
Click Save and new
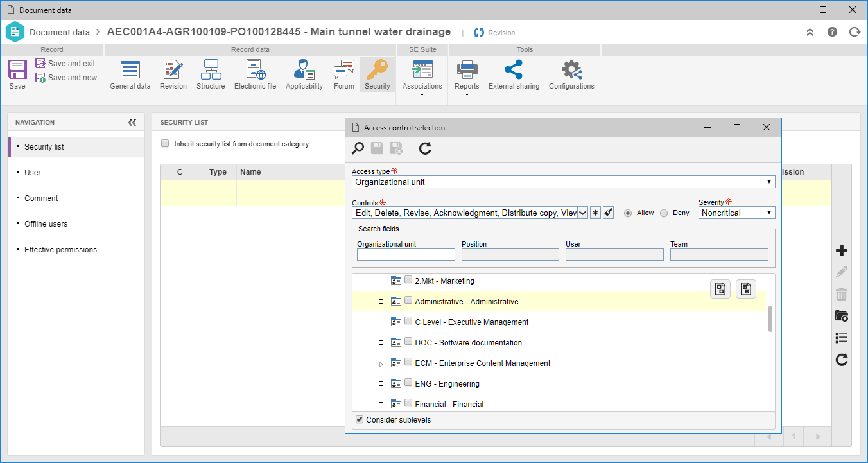coord(66,78)
